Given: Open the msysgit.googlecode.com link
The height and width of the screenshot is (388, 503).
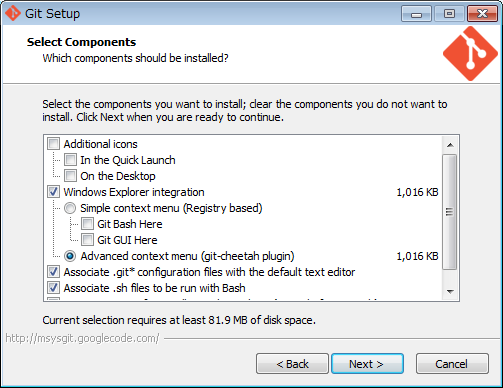Looking at the screenshot, I should pyautogui.click(x=82, y=338).
